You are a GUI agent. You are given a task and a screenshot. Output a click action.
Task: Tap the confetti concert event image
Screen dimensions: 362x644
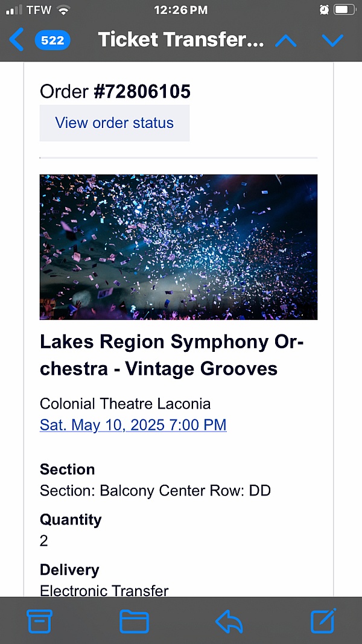[179, 247]
